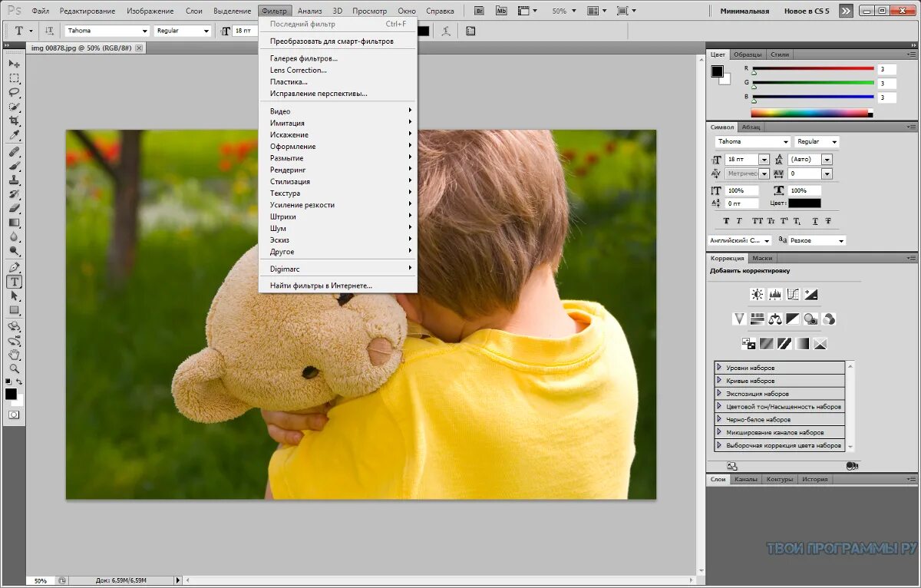Select the Zoom tool in the toolbox
This screenshot has width=921, height=588.
pyautogui.click(x=14, y=369)
